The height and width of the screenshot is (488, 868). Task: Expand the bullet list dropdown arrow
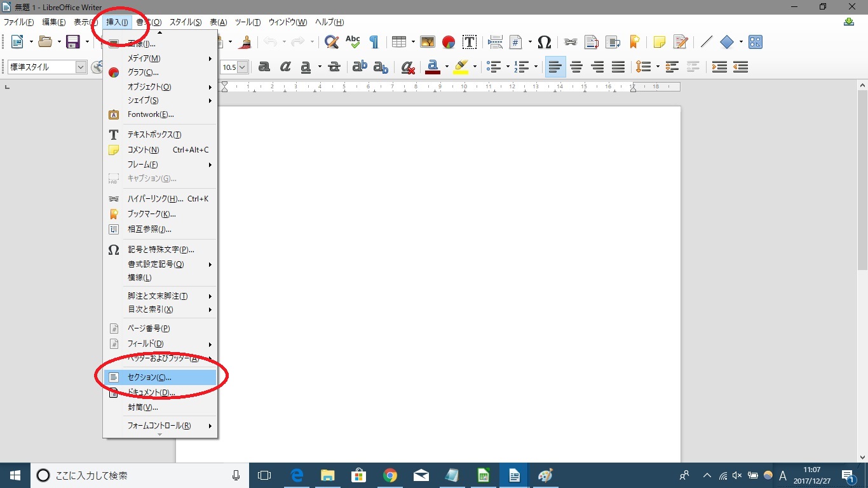[x=508, y=67]
